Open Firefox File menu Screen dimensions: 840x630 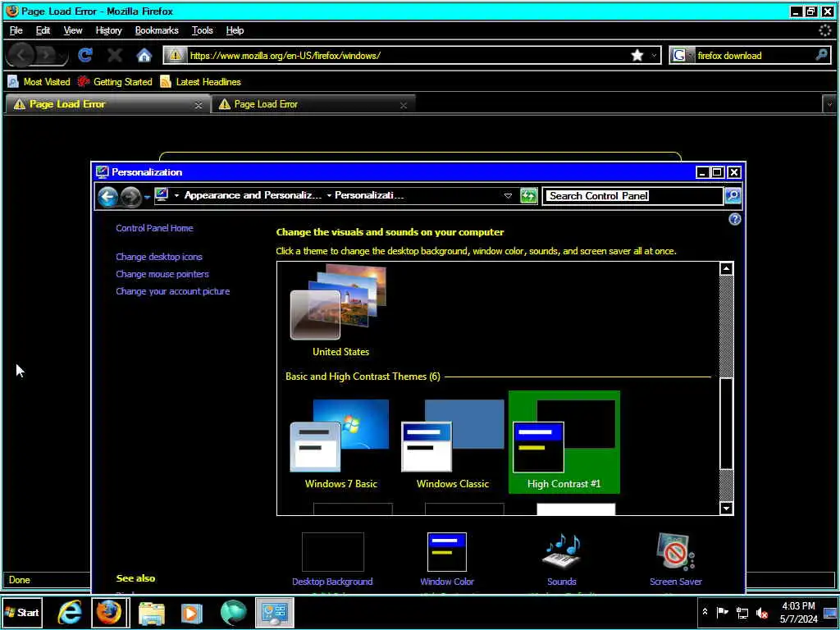pyautogui.click(x=16, y=30)
